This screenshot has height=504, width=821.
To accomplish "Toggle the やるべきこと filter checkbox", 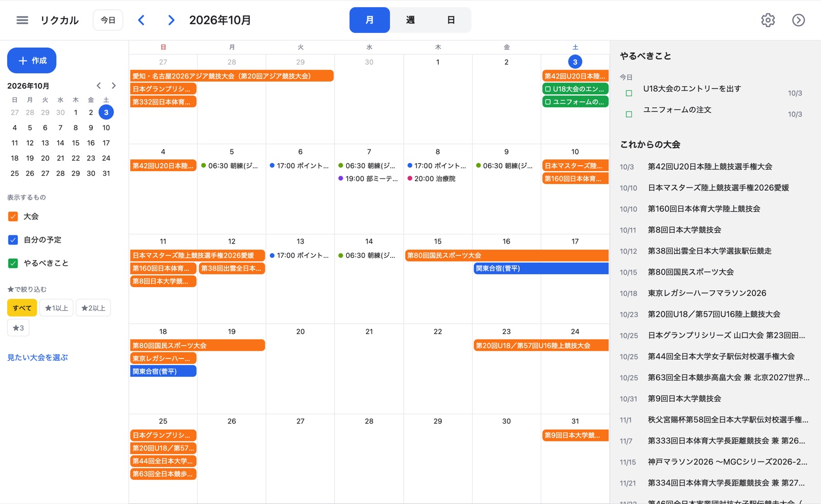I will [13, 263].
